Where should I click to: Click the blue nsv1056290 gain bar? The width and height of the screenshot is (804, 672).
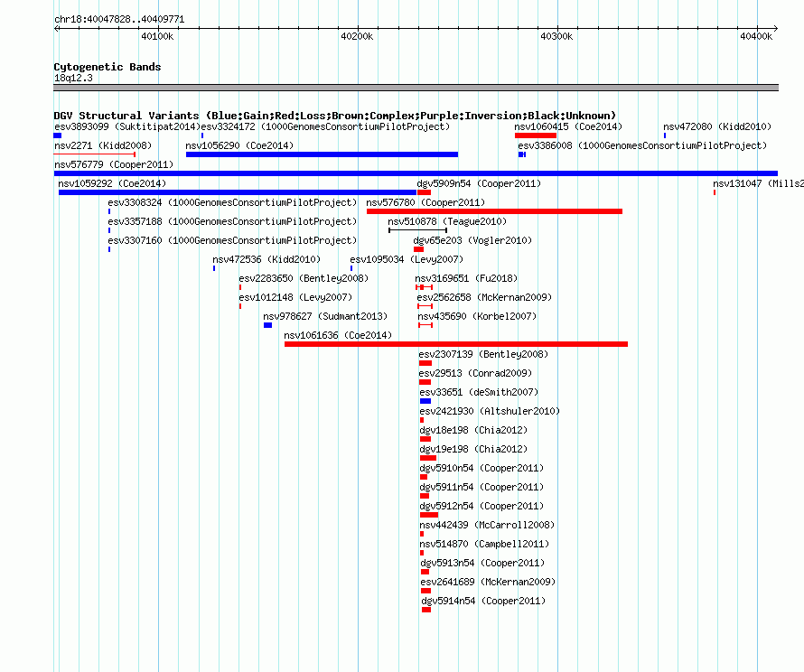322,154
